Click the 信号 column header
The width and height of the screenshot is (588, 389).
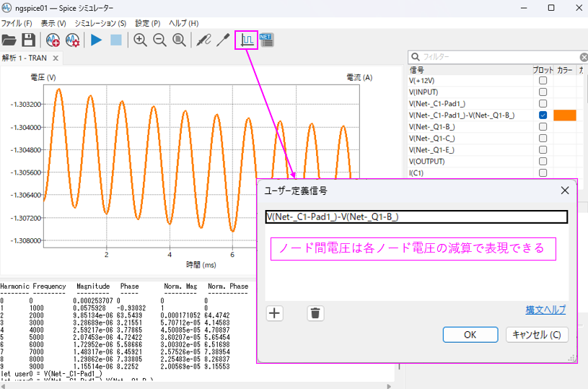click(416, 70)
